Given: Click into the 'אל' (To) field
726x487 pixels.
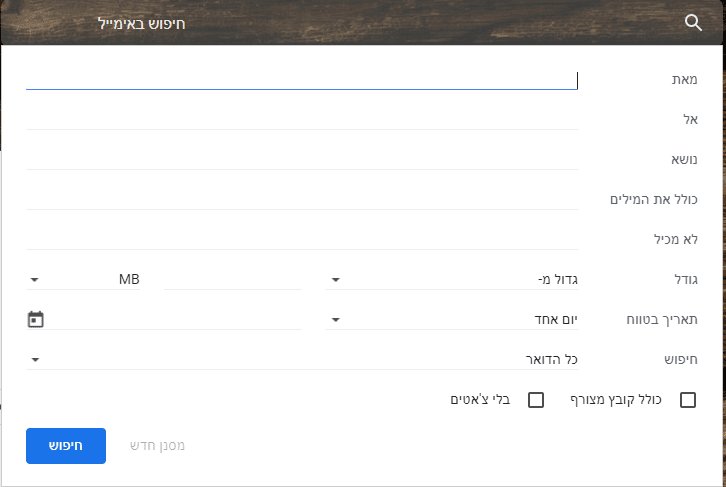Looking at the screenshot, I should tap(300, 119).
